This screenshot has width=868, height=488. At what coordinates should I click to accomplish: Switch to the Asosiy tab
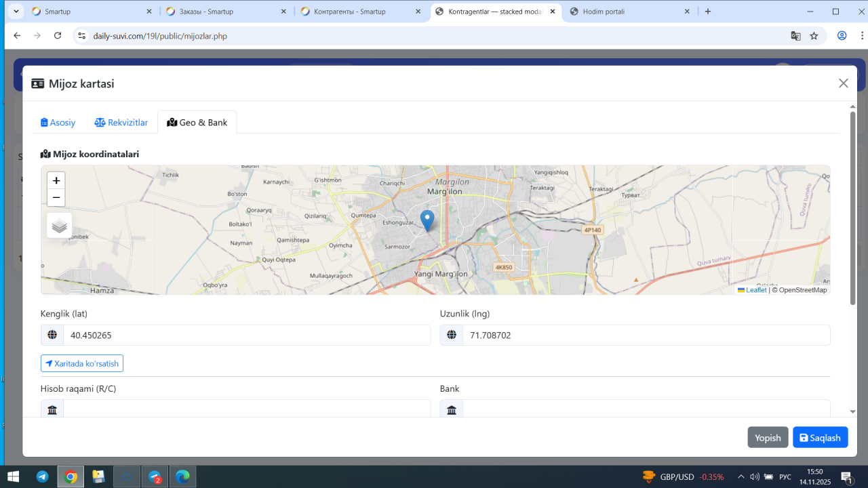pos(58,123)
